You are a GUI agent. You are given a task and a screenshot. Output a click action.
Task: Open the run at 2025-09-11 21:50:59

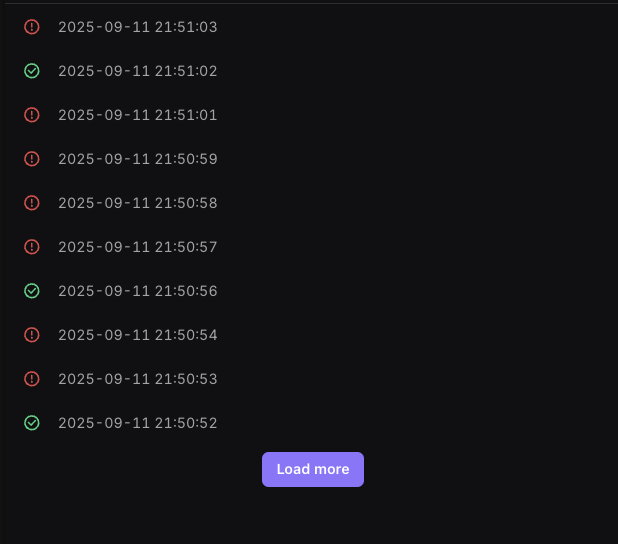(x=138, y=159)
